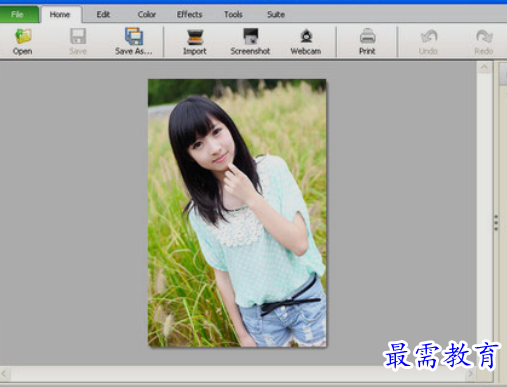Viewport: 507px width, 387px height.
Task: Click the side panel splitter handle dots
Action: (x=496, y=223)
